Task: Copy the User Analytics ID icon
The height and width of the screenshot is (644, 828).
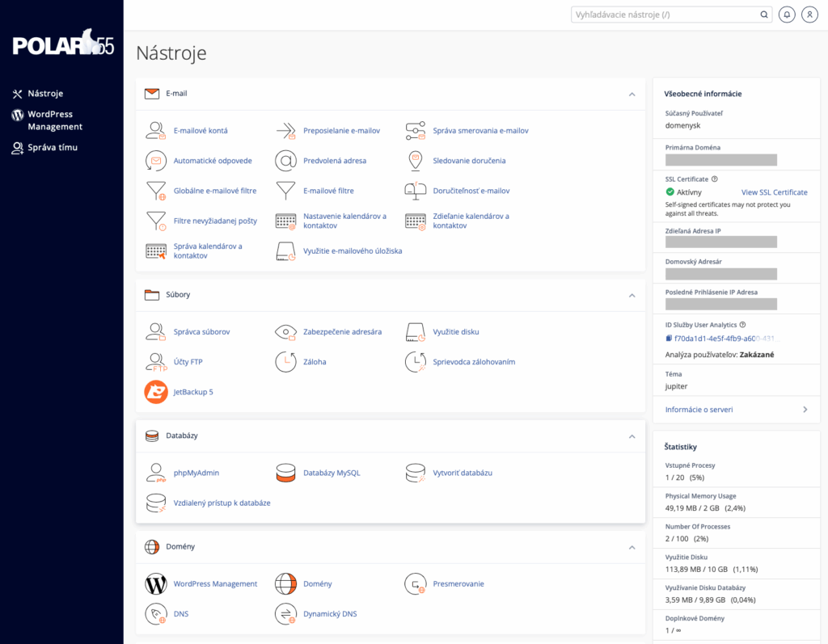Action: point(669,339)
